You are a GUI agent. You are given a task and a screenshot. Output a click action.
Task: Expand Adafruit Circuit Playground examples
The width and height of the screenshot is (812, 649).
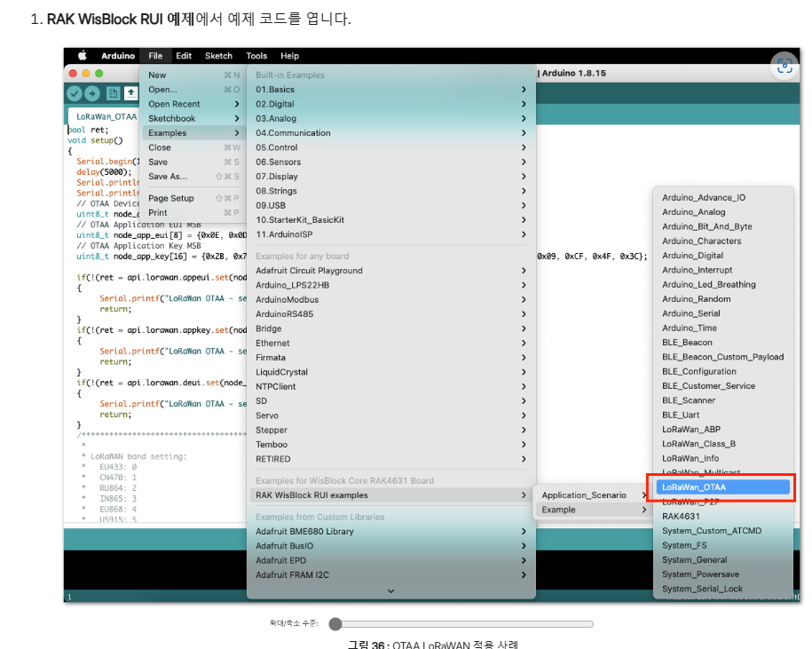391,271
